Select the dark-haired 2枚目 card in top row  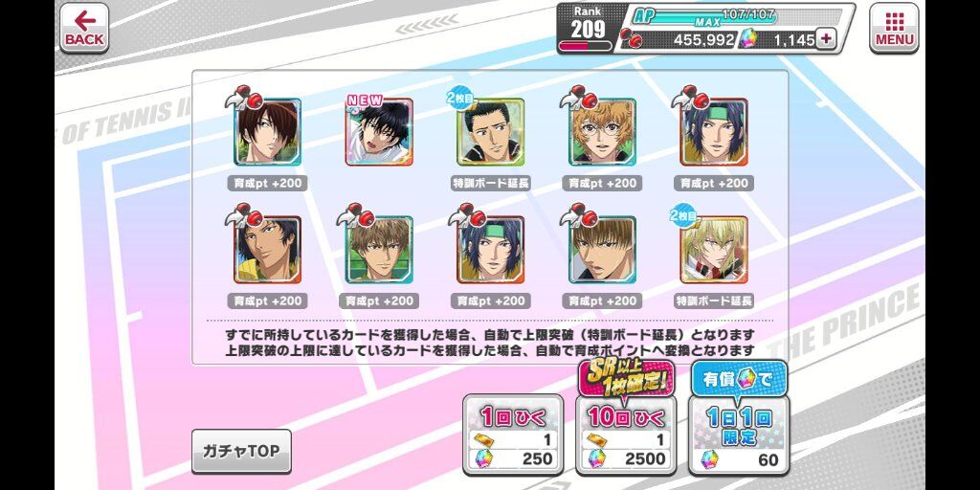pyautogui.click(x=491, y=132)
